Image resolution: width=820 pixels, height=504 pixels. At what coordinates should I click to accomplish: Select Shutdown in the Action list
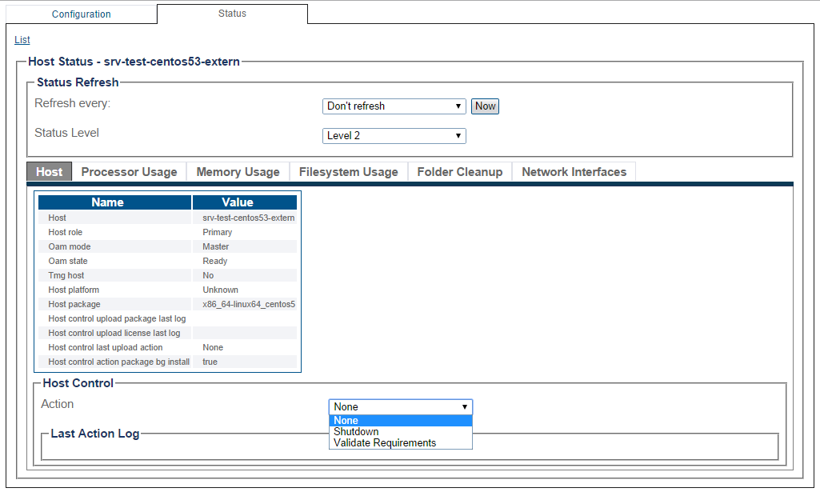click(400, 432)
